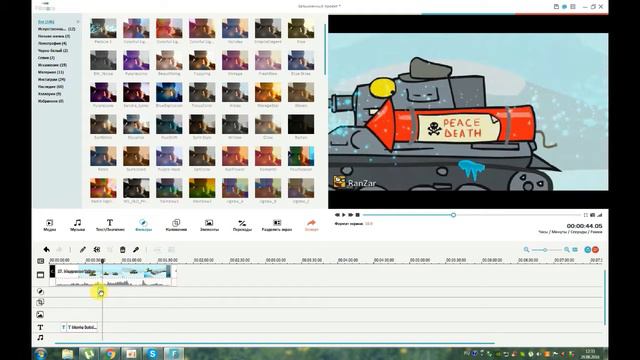The width and height of the screenshot is (640, 360).
Task: Click the track manager icon above tracks
Action: (x=40, y=261)
